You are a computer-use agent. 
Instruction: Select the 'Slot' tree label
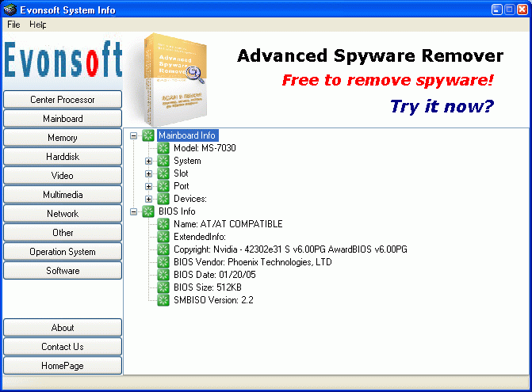pos(181,173)
